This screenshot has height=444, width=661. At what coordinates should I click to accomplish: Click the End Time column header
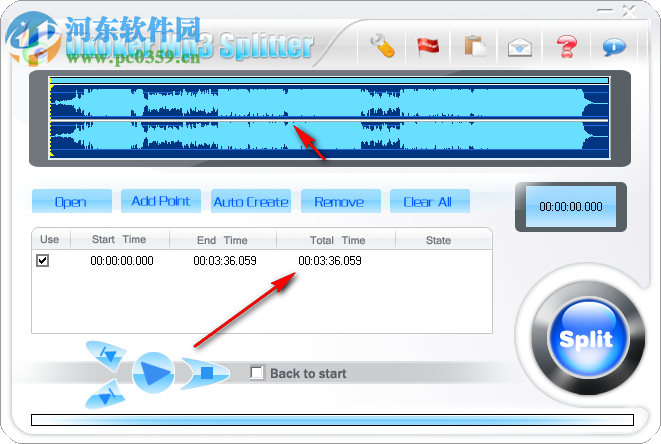[x=223, y=239]
